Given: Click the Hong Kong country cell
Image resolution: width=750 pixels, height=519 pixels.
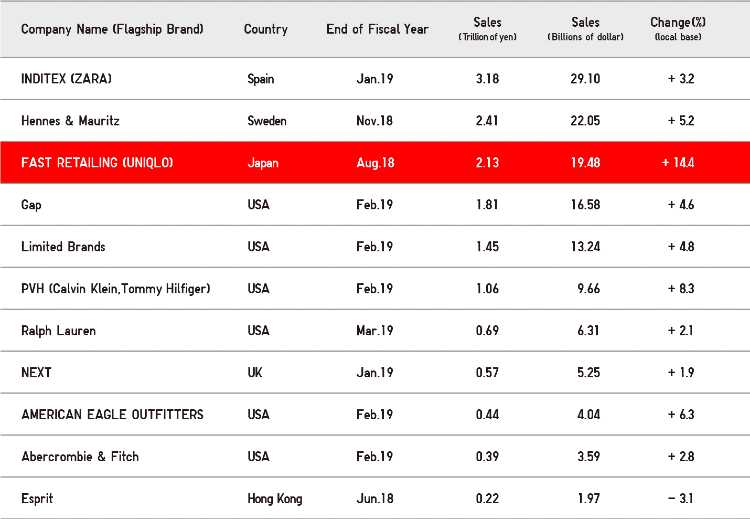Looking at the screenshot, I should point(275,499).
